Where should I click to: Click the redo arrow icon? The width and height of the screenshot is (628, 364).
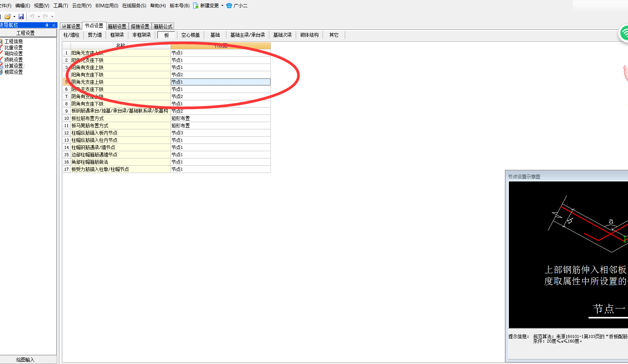pyautogui.click(x=46, y=16)
